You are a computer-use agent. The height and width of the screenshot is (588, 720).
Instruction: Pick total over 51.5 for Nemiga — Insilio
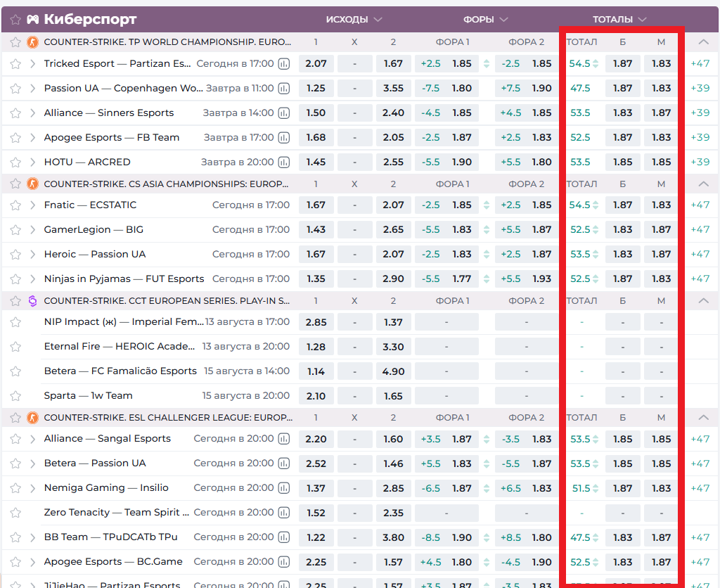point(623,488)
